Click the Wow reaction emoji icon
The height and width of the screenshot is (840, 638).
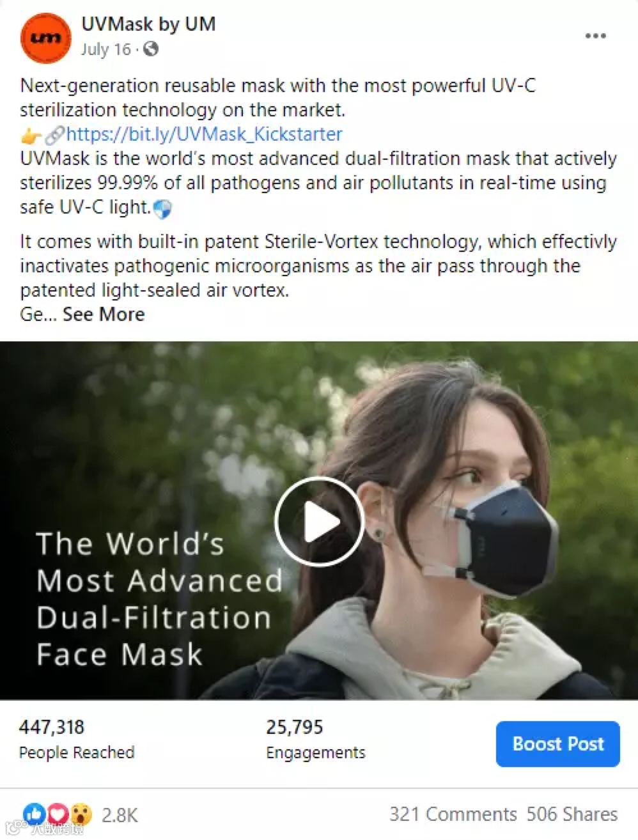pyautogui.click(x=81, y=814)
